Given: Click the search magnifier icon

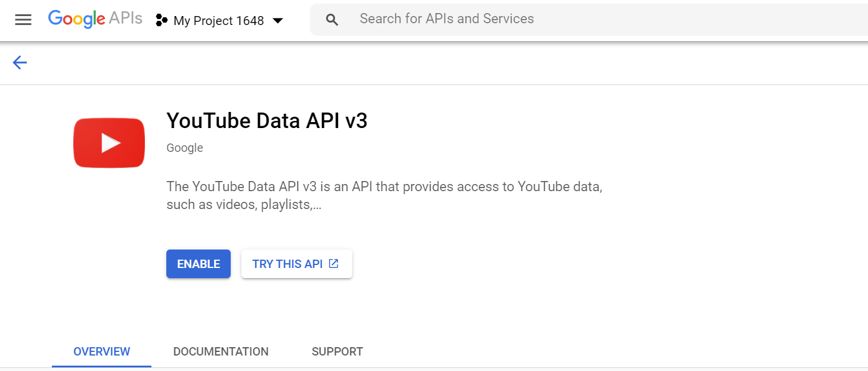Looking at the screenshot, I should click(x=331, y=19).
